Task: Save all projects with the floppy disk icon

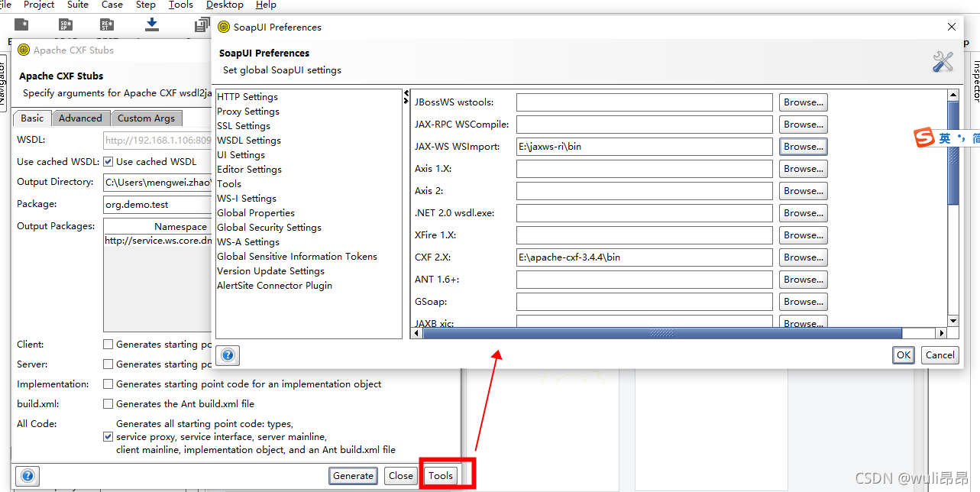Action: click(x=200, y=24)
